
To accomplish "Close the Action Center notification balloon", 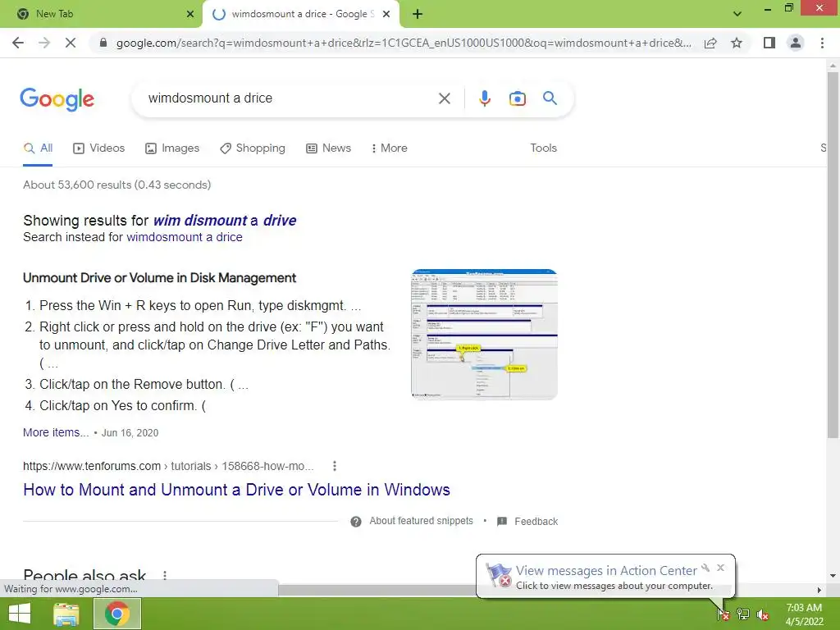I will 720,568.
